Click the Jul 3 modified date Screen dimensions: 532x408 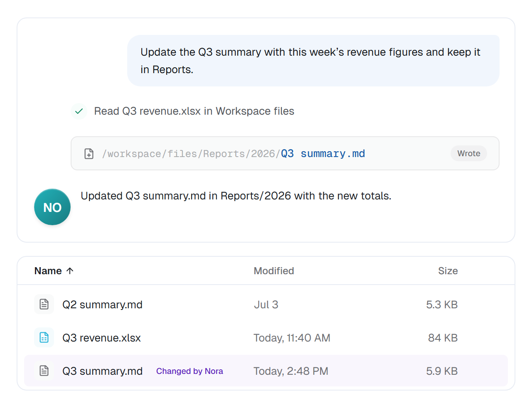click(x=266, y=305)
